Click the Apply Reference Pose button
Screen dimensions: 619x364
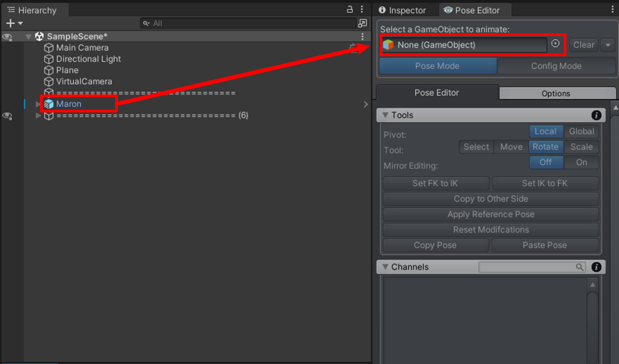490,214
